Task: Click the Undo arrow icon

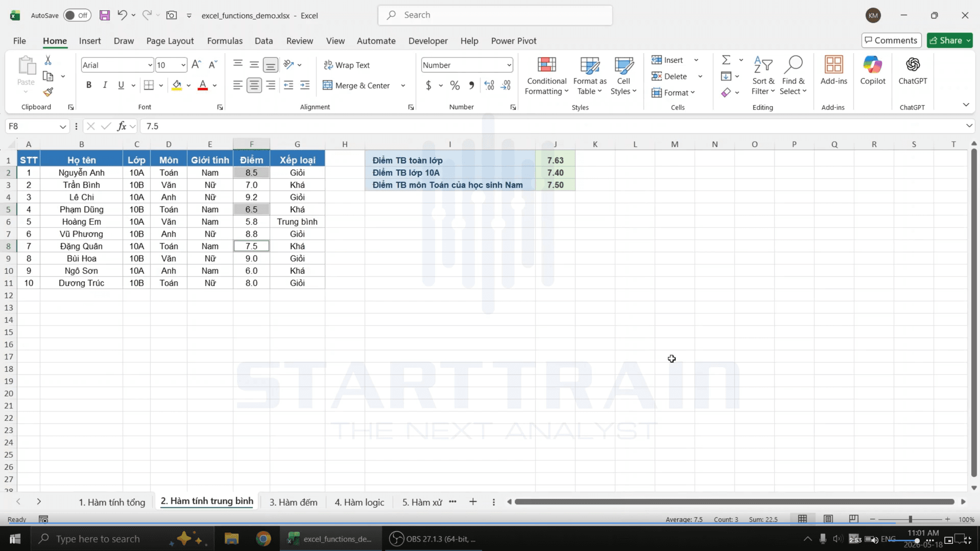Action: click(122, 15)
